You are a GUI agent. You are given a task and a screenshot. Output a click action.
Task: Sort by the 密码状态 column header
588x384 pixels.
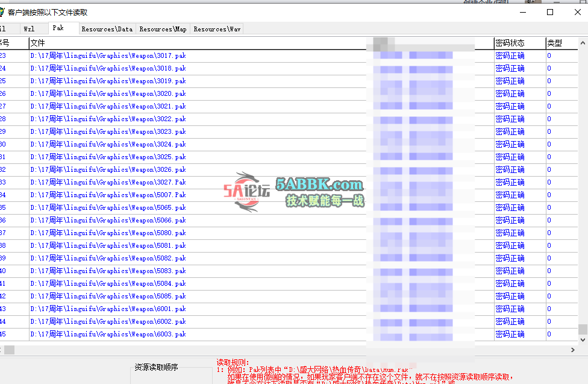pos(520,43)
